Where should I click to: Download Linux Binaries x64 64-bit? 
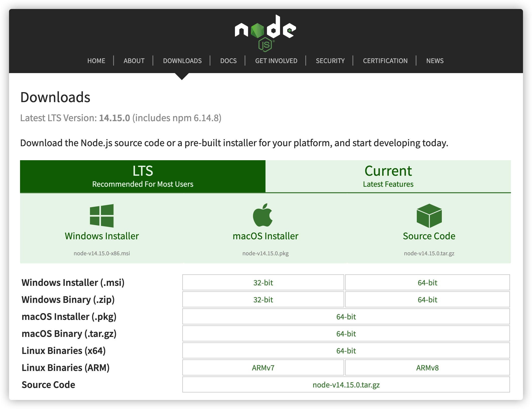pos(346,351)
